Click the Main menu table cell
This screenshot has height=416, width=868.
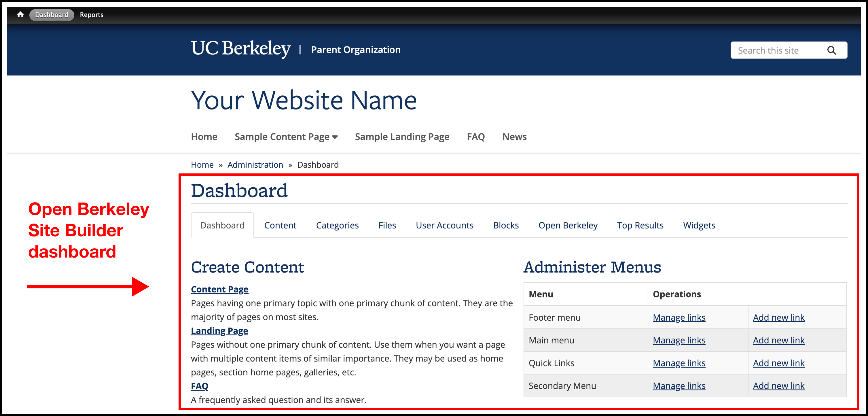[586, 341]
